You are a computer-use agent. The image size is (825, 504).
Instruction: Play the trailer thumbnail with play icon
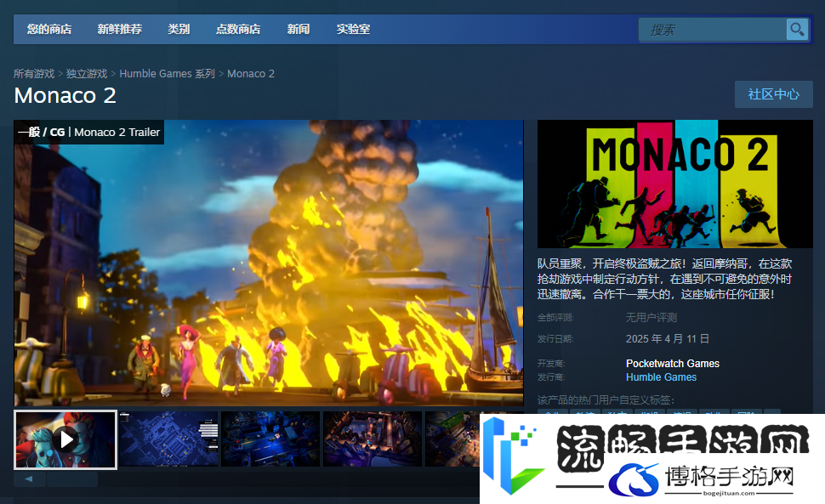click(x=65, y=439)
